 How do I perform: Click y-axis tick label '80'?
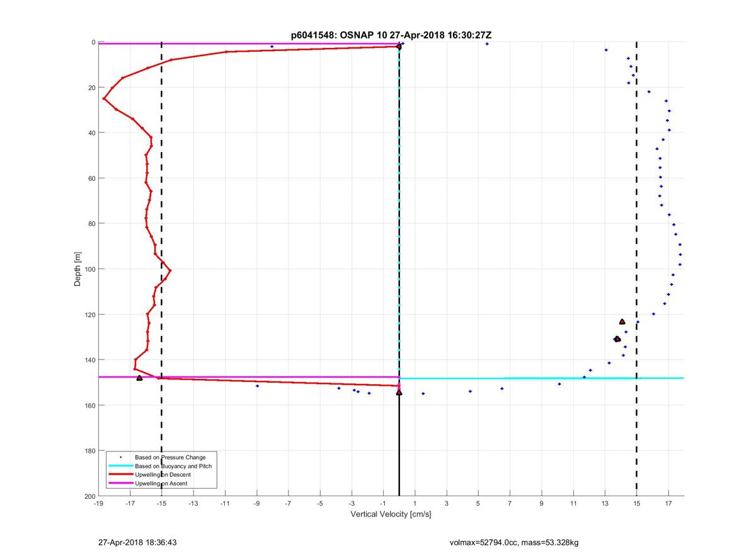pos(92,224)
